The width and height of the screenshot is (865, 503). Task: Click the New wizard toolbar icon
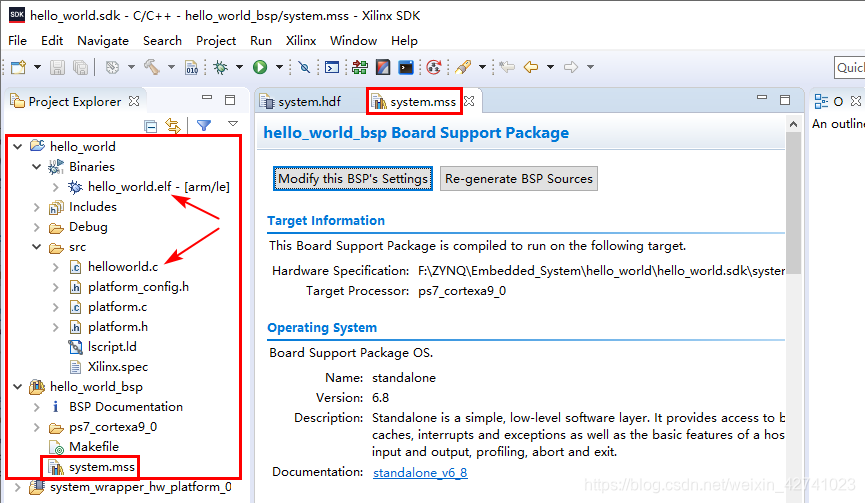point(18,67)
